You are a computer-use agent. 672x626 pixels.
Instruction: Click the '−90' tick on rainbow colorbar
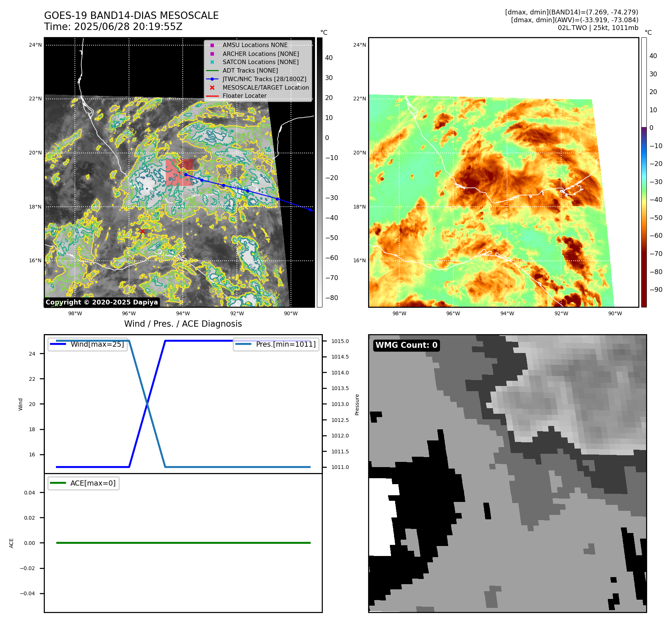(656, 290)
